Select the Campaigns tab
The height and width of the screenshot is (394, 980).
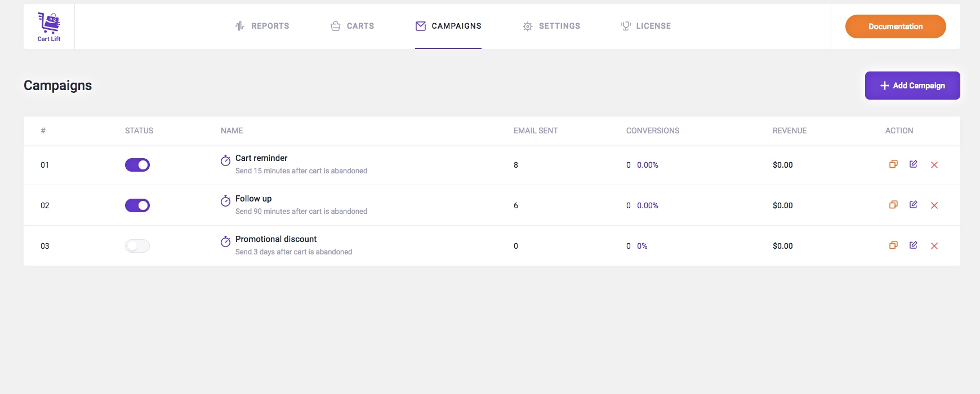pos(448,26)
